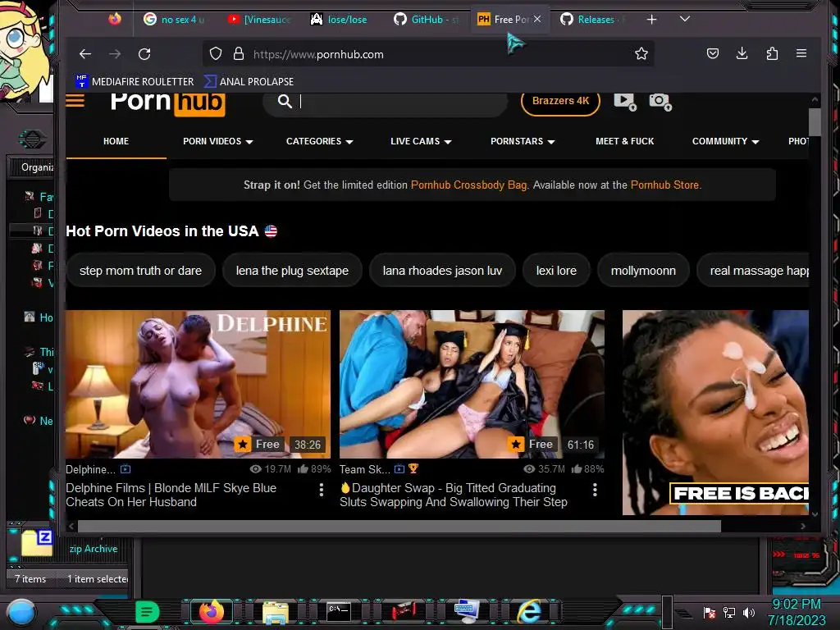Switch to the pinned Firefox logo tab
The height and width of the screenshot is (630, 840).
(115, 20)
